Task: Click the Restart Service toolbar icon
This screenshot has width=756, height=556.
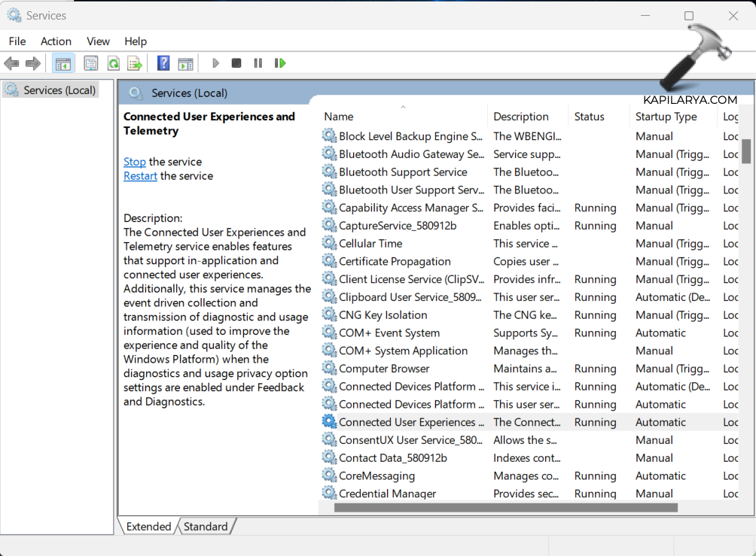Action: point(280,64)
